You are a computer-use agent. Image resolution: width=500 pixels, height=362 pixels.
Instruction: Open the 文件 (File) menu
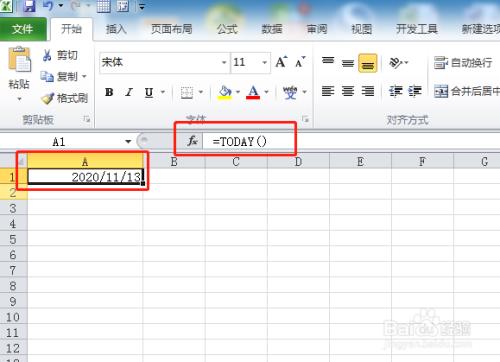click(x=22, y=29)
